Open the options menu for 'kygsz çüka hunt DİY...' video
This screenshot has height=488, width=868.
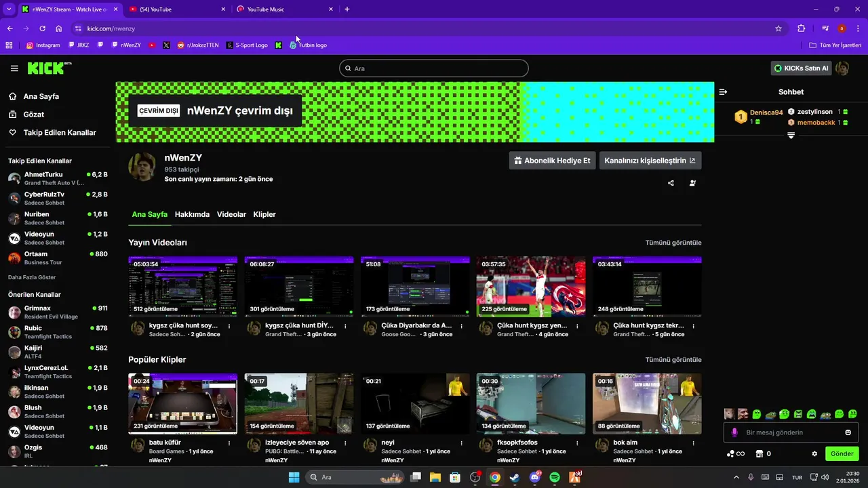coord(346,326)
